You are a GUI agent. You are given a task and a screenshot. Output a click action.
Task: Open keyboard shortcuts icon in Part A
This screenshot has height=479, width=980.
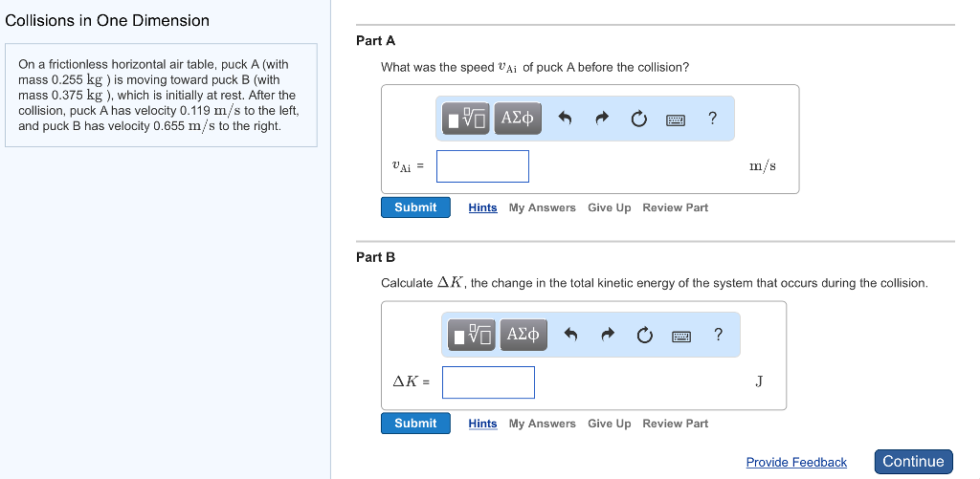coord(675,119)
